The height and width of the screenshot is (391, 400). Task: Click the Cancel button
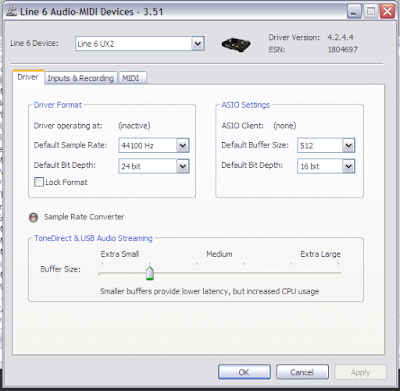point(302,372)
